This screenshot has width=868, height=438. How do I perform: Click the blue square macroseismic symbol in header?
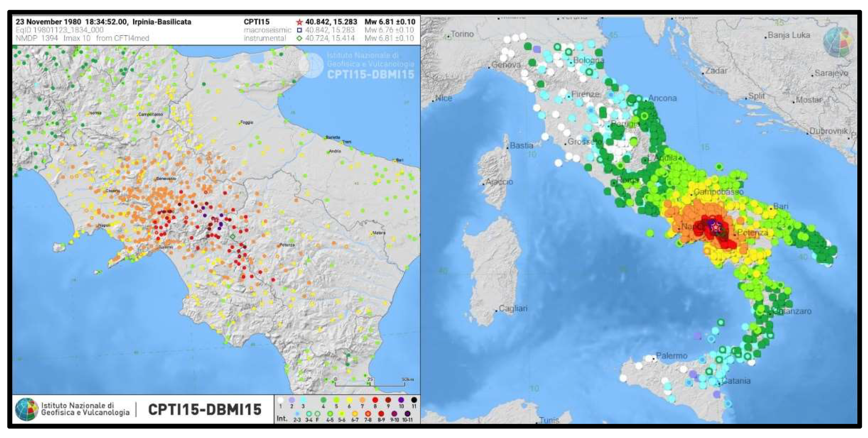tap(299, 30)
